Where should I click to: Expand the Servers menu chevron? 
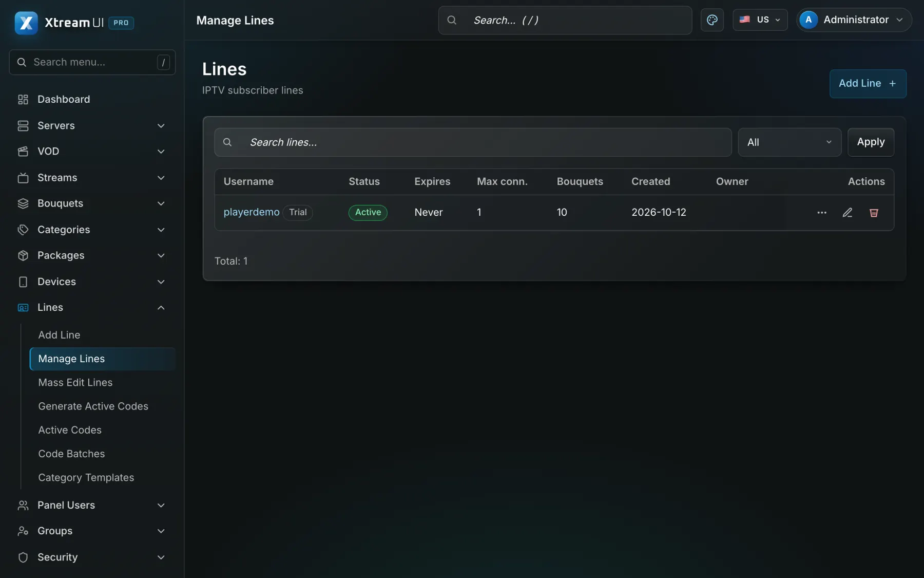click(x=161, y=126)
